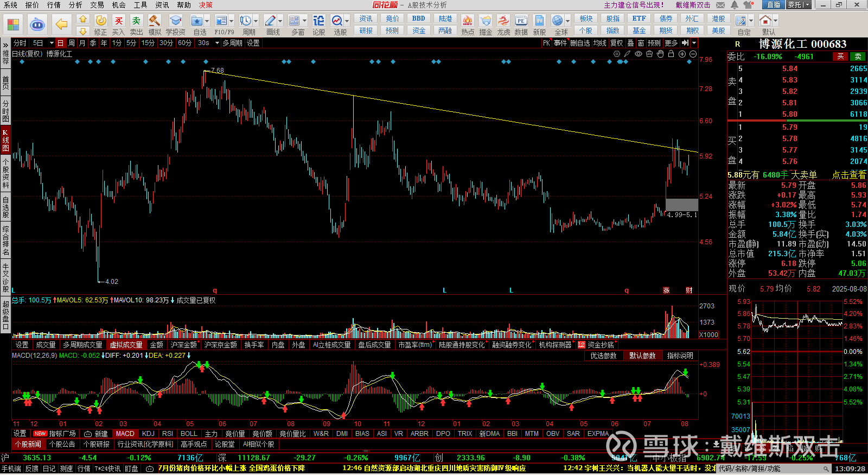Expand the left sidebar double chevron

click(x=5, y=45)
